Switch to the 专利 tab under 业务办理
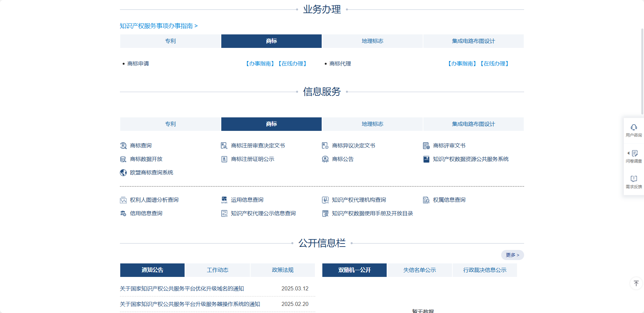 coord(170,41)
